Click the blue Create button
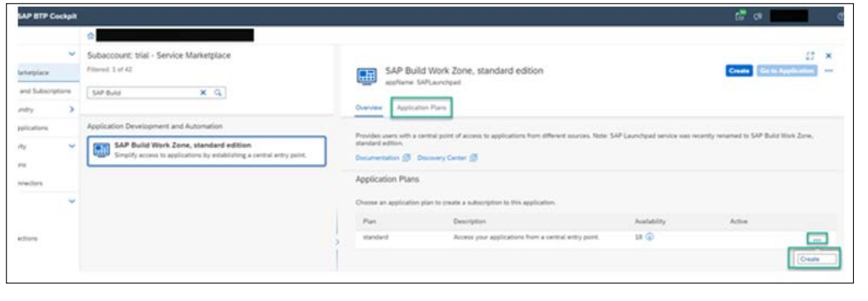The width and height of the screenshot is (868, 301). pos(738,71)
